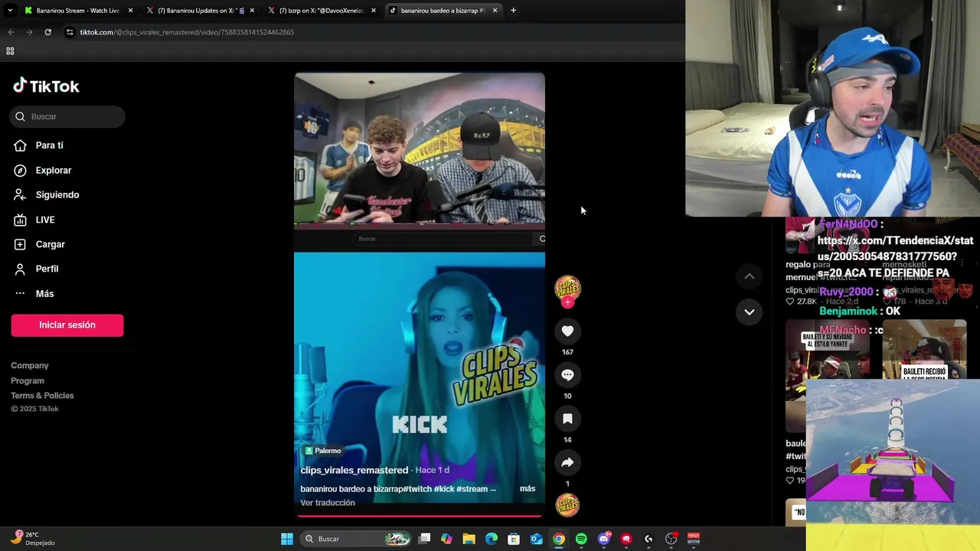Open the Más options menu
The image size is (980, 551).
pyautogui.click(x=44, y=294)
